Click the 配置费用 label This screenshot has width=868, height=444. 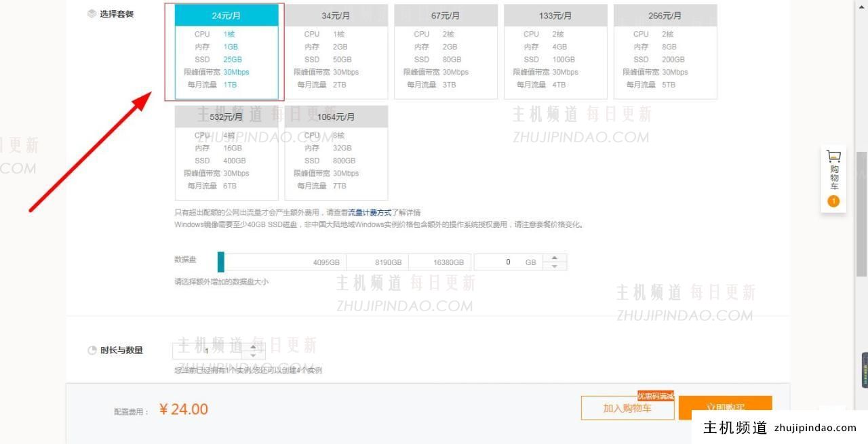[x=132, y=411]
